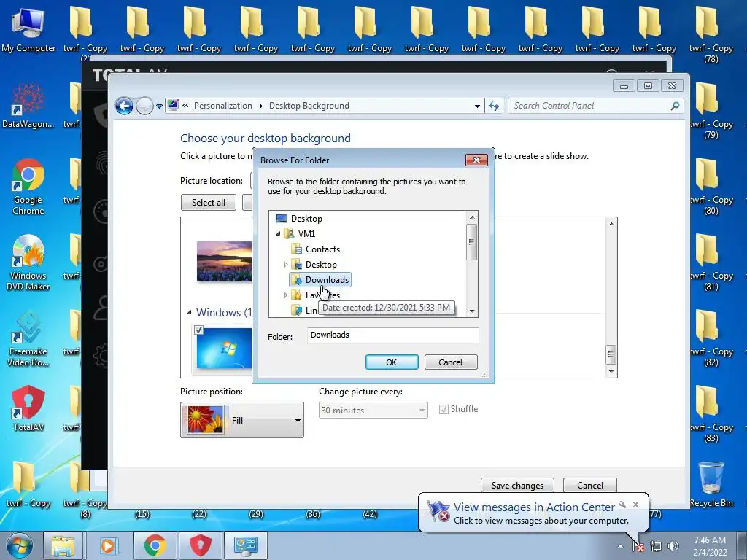This screenshot has width=747, height=560.
Task: Click the Folder name input field
Action: [x=392, y=335]
